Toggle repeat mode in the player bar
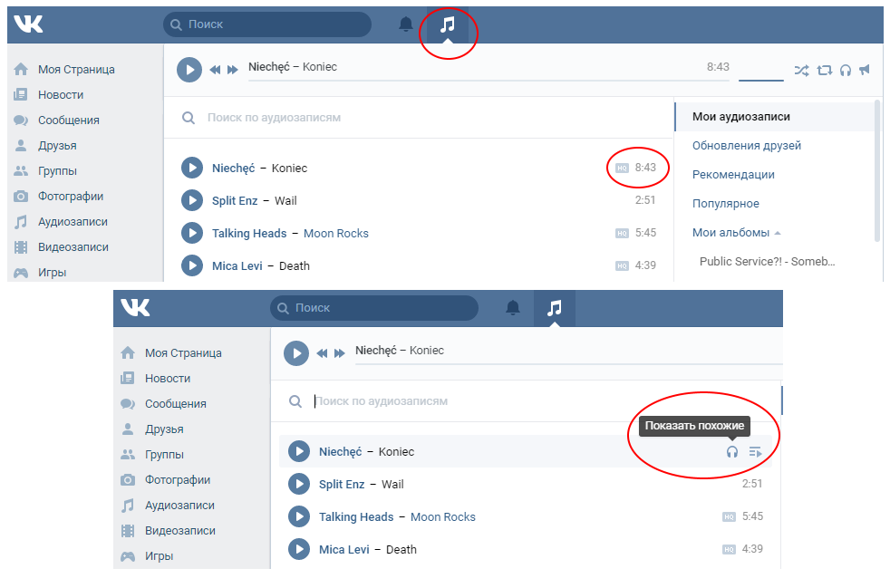 point(824,70)
